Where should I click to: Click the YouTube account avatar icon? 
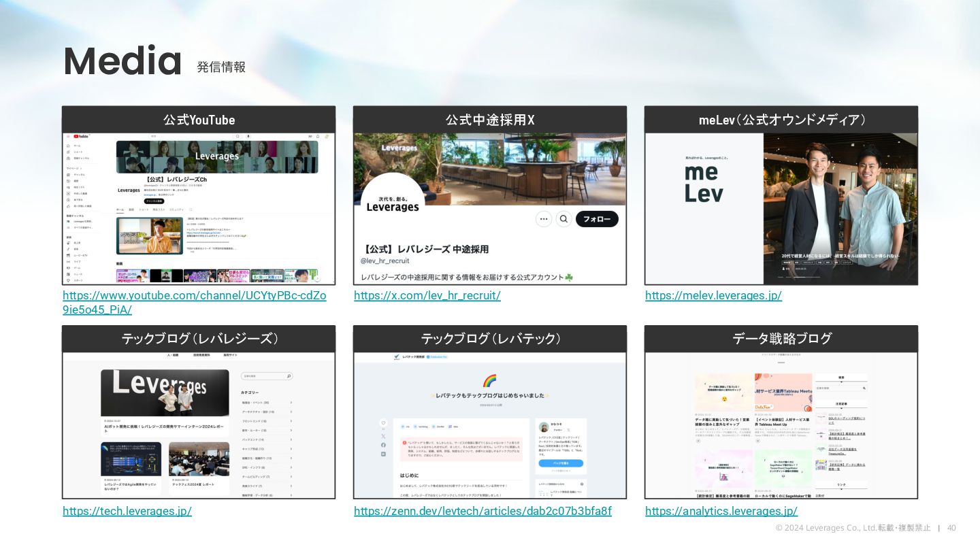pos(327,136)
